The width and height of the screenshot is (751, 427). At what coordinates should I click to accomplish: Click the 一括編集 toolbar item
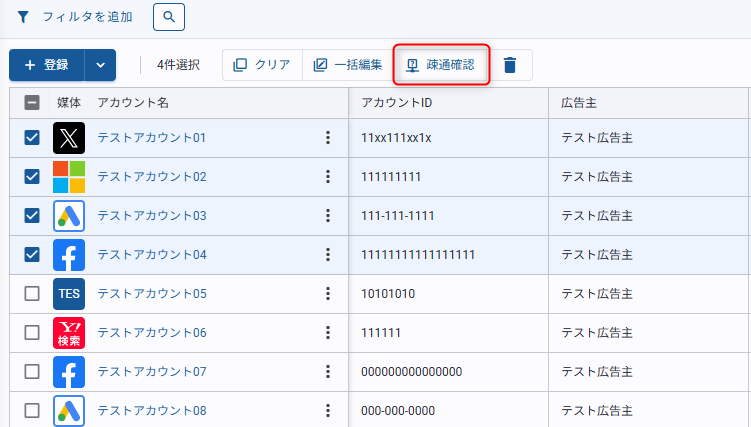tap(347, 65)
